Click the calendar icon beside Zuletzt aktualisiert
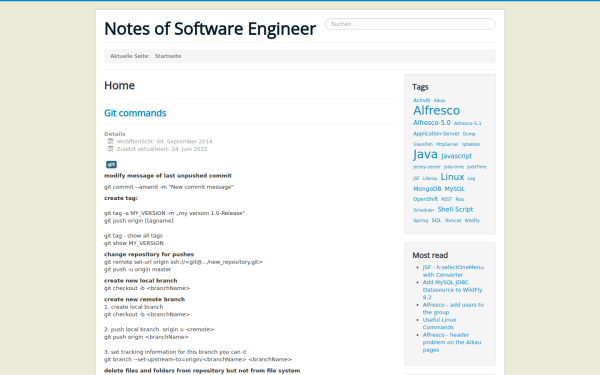The width and height of the screenshot is (600, 375). [x=110, y=149]
